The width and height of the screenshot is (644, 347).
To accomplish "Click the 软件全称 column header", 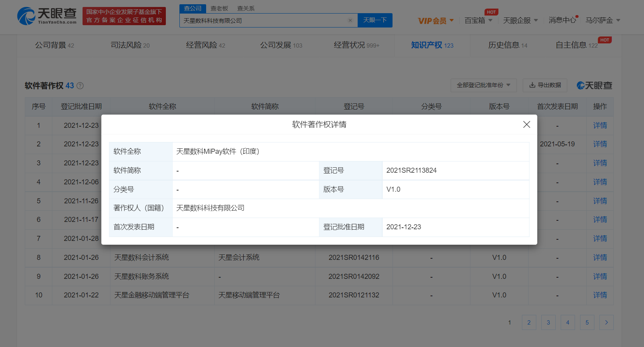I will tap(162, 107).
